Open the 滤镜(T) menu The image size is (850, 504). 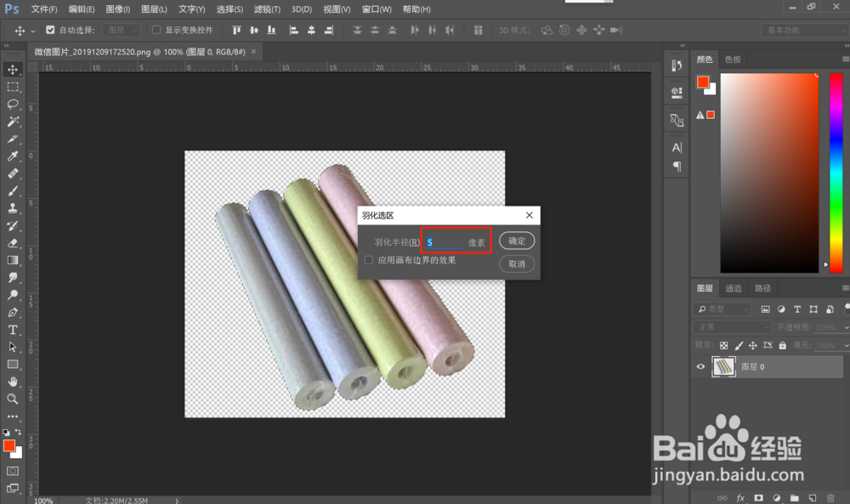pos(267,9)
